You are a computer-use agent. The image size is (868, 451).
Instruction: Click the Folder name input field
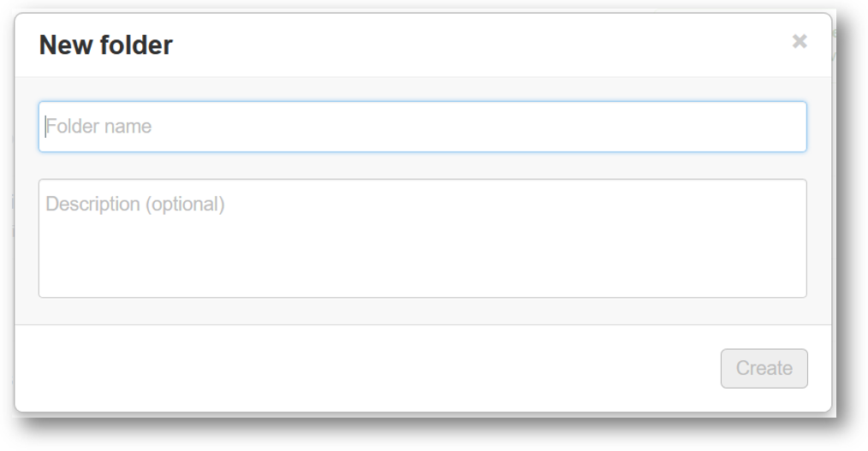(422, 127)
